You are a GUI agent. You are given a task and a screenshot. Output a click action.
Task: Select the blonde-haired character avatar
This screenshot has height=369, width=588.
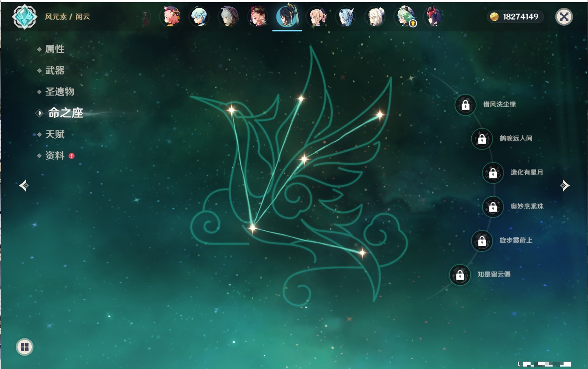coord(317,17)
